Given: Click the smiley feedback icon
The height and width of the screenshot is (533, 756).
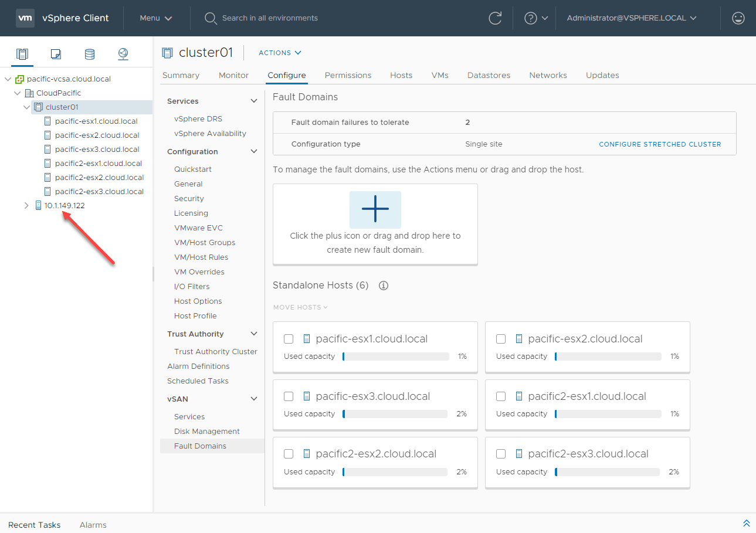Looking at the screenshot, I should point(738,18).
